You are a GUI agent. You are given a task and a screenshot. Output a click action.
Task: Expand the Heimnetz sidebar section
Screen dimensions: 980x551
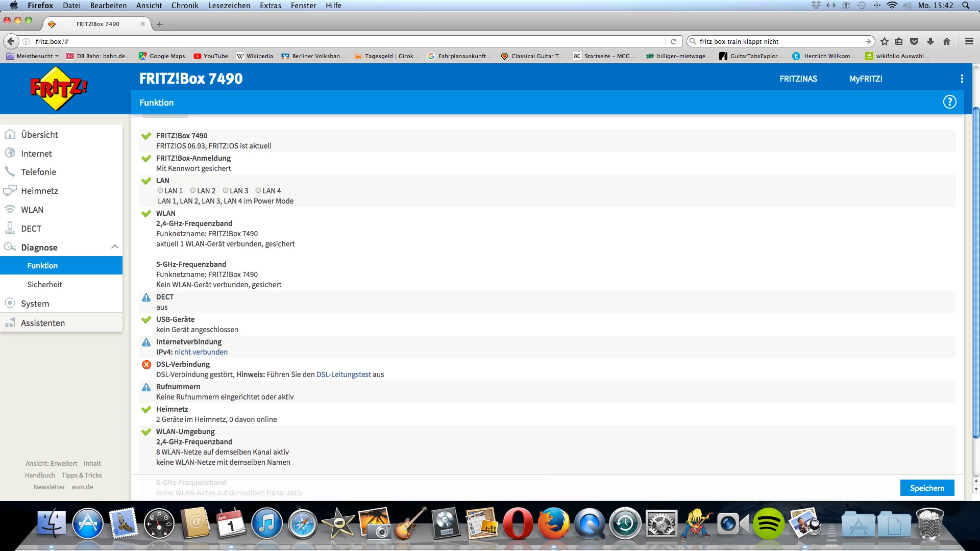coord(39,191)
